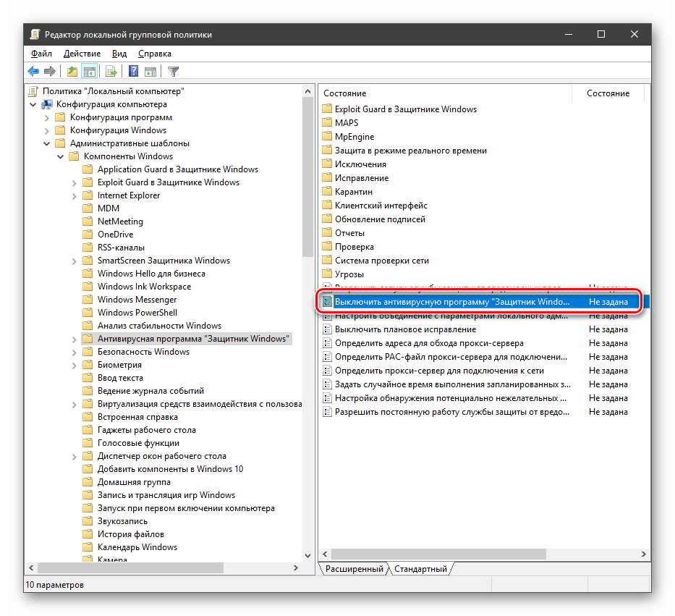The width and height of the screenshot is (675, 616).
Task: Open the Файл menu
Action: 41,54
